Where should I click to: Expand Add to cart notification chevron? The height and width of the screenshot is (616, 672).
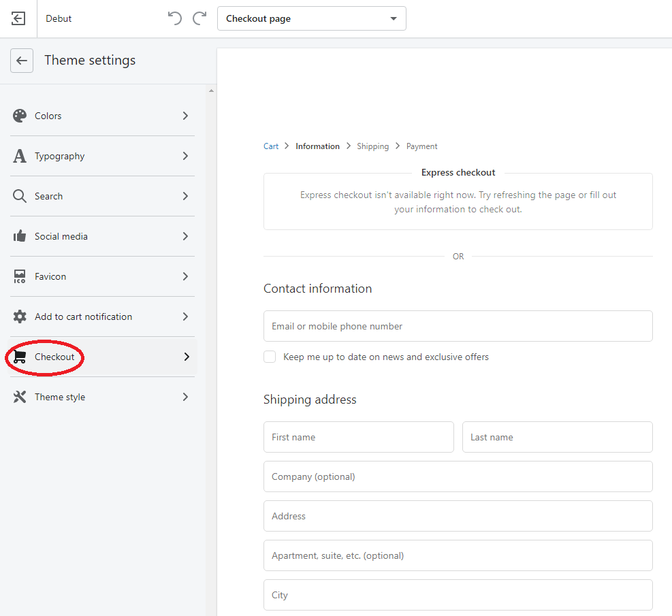click(x=185, y=317)
